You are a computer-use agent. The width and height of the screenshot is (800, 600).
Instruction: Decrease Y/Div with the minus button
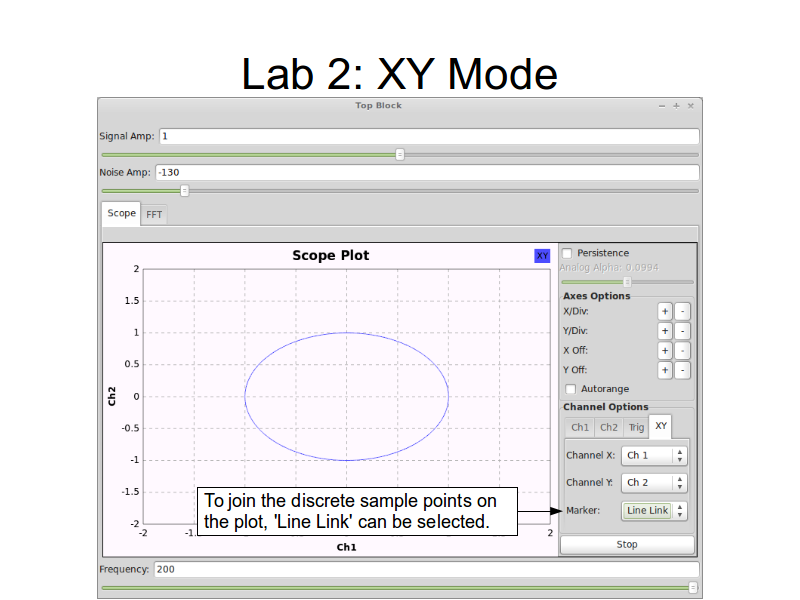coord(682,331)
